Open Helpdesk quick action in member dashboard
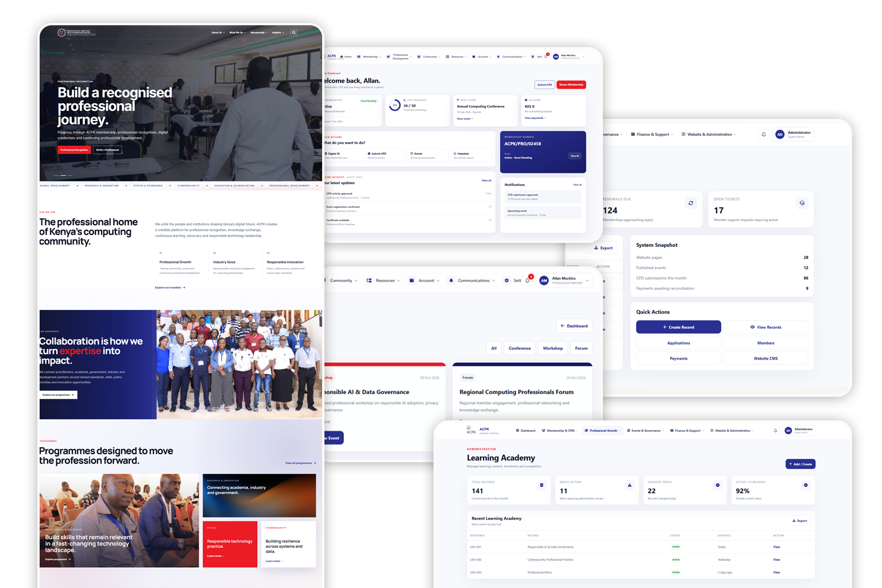This screenshot has height=588, width=882. [x=470, y=155]
